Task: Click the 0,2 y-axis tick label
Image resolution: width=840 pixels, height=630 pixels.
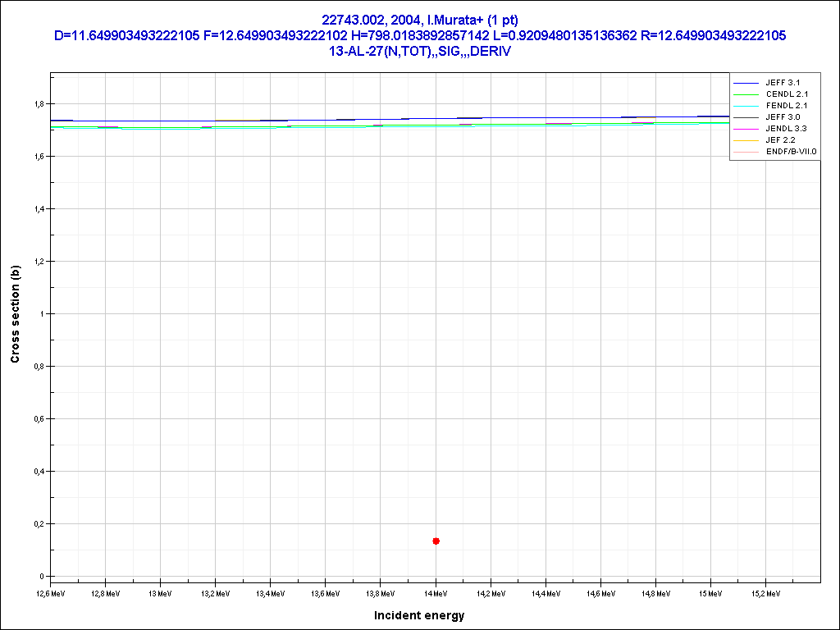Action: click(39, 523)
